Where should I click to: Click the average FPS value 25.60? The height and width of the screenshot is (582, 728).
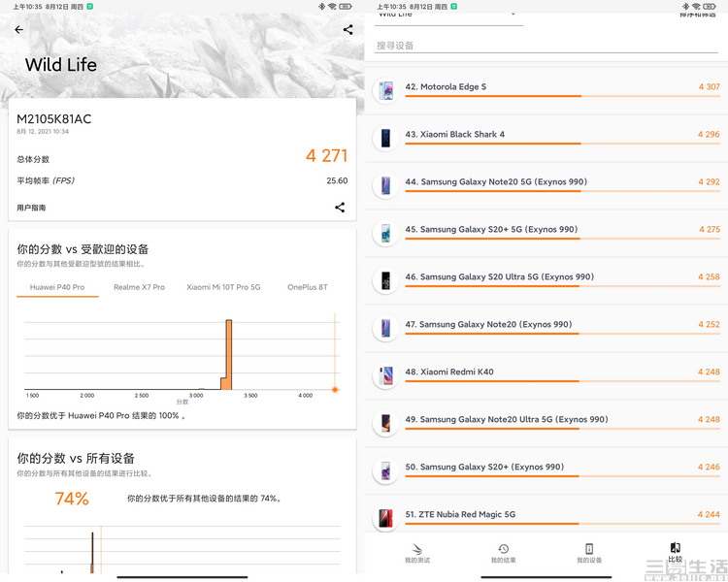tap(337, 180)
